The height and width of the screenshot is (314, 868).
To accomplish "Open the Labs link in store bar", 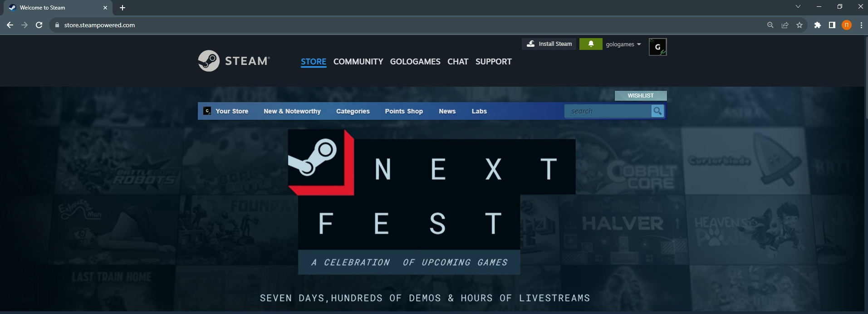I will pyautogui.click(x=479, y=111).
